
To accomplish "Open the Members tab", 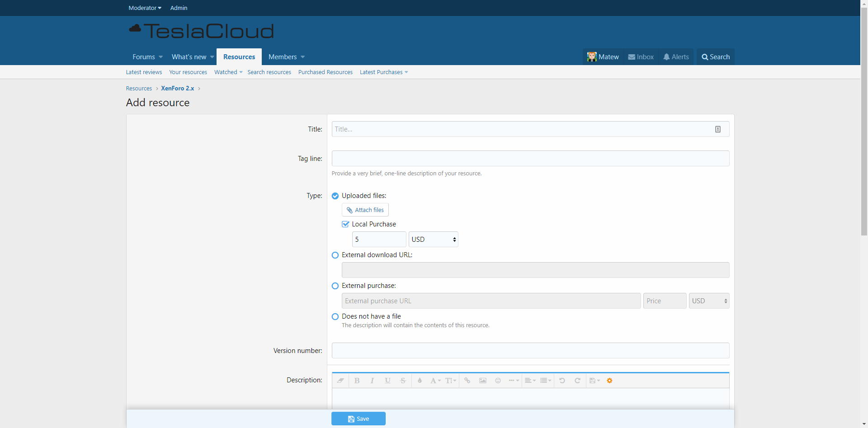I will point(283,57).
